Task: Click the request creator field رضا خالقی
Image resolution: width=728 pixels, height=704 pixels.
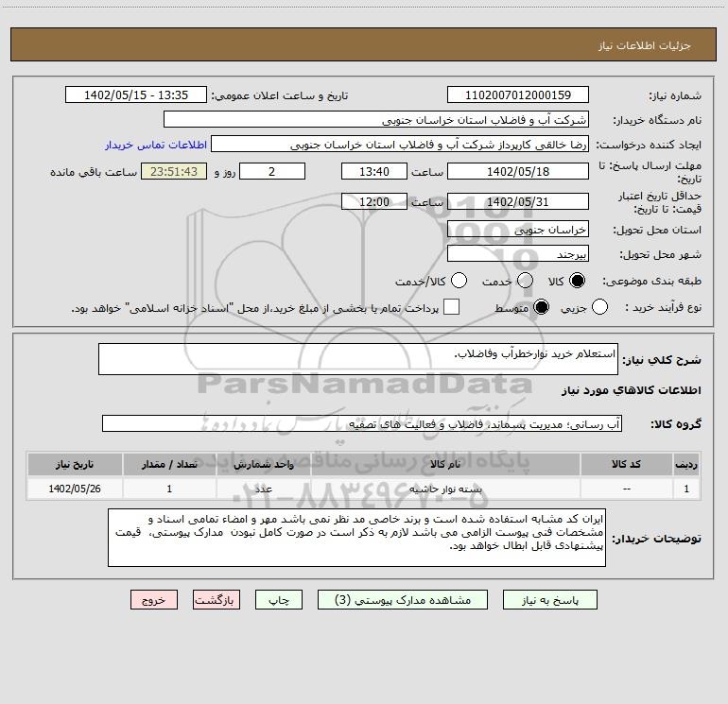Action: pyautogui.click(x=400, y=144)
